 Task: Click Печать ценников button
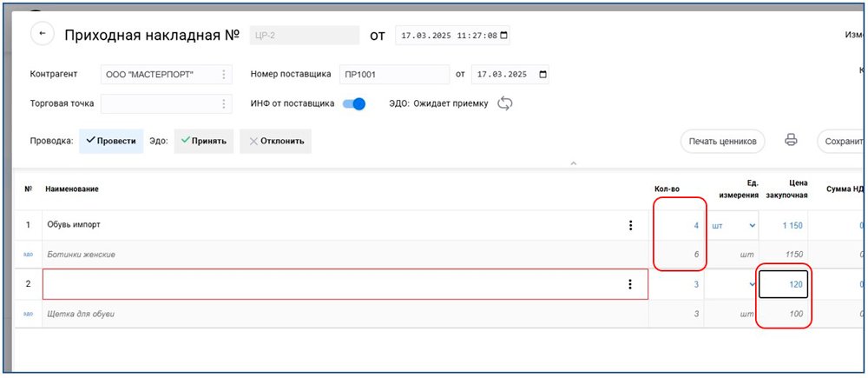[721, 141]
